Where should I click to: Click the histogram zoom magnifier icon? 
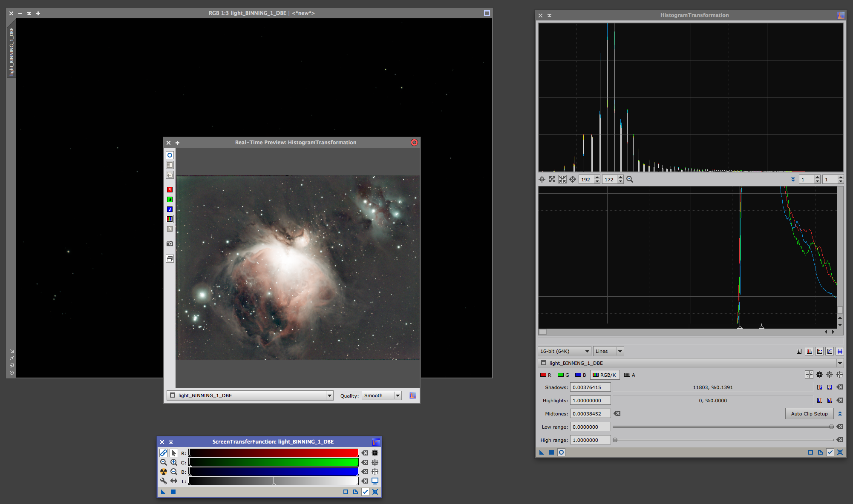(x=630, y=180)
